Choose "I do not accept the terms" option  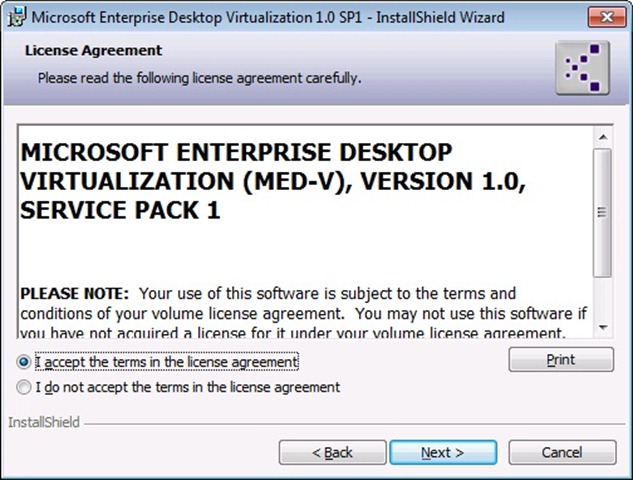tap(24, 387)
